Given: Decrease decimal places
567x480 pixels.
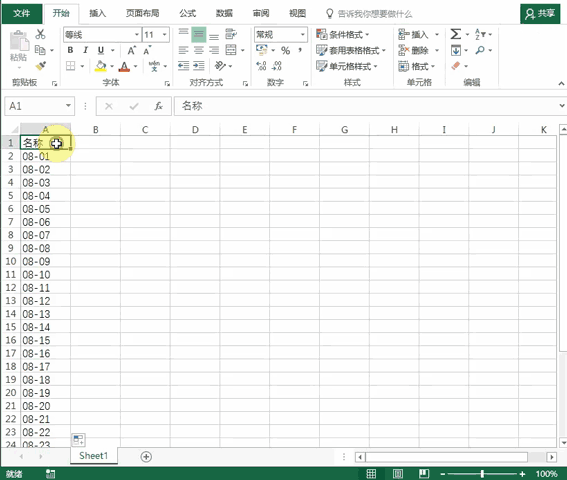Looking at the screenshot, I should (277, 66).
